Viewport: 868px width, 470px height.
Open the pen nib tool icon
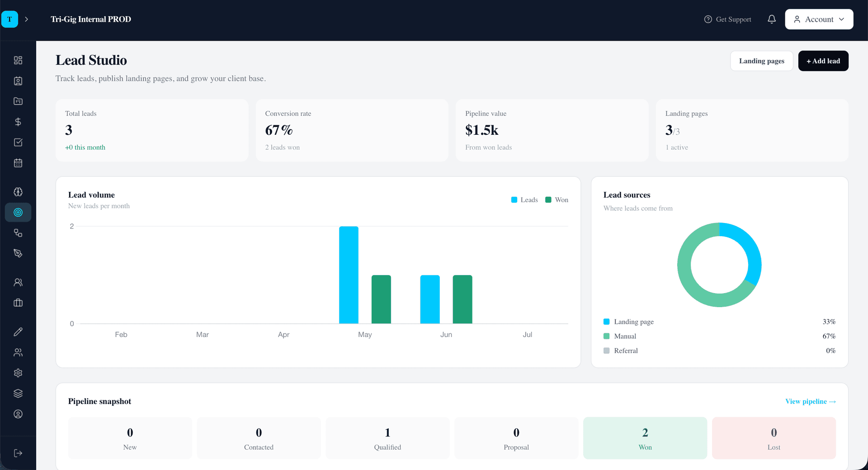(x=18, y=253)
